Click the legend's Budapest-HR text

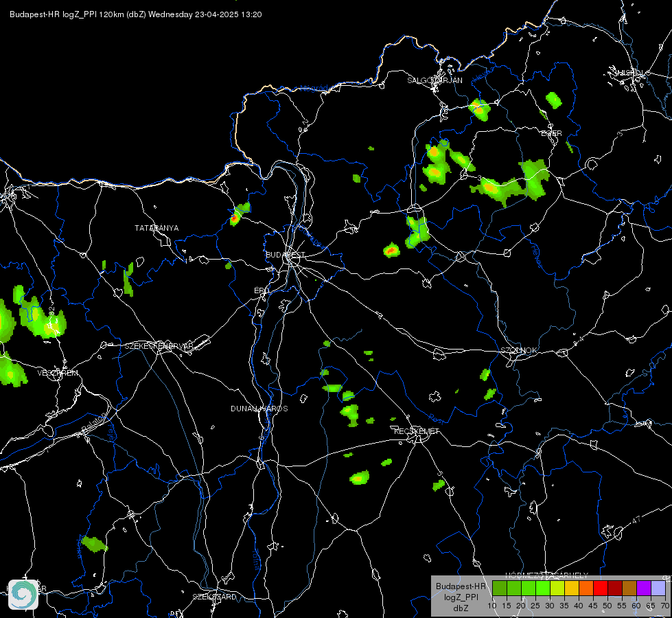point(461,586)
